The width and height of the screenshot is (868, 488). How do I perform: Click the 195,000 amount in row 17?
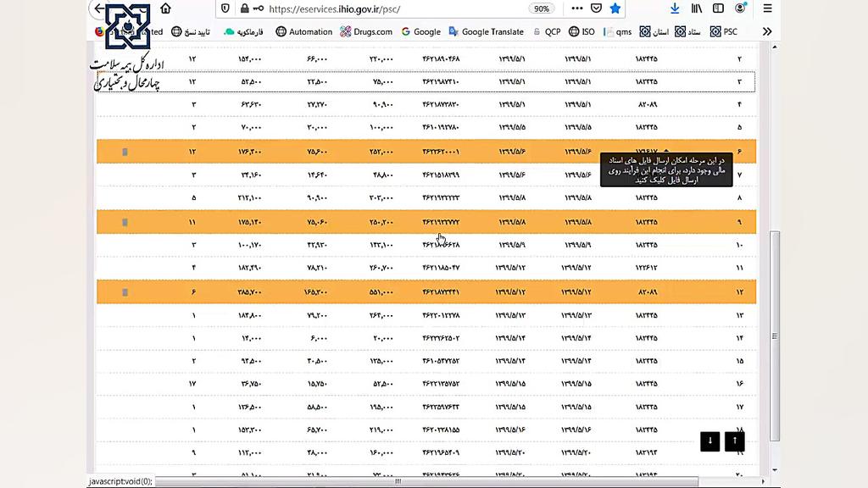[x=382, y=408]
